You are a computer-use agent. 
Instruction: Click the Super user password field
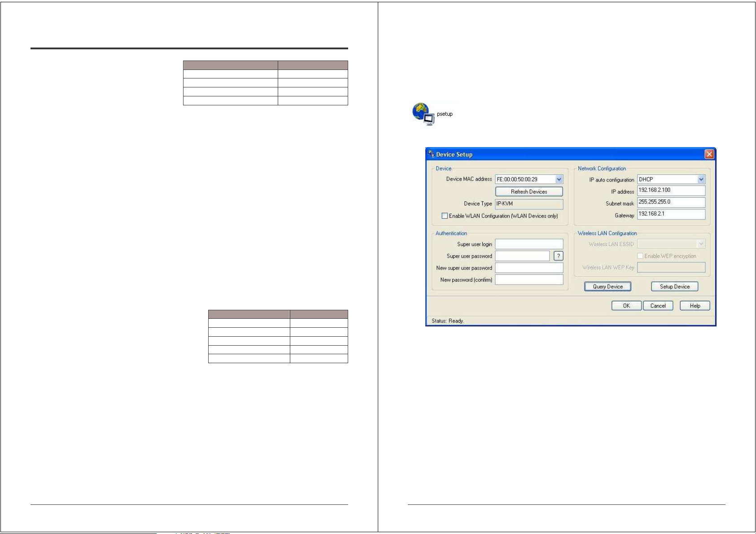(x=522, y=256)
